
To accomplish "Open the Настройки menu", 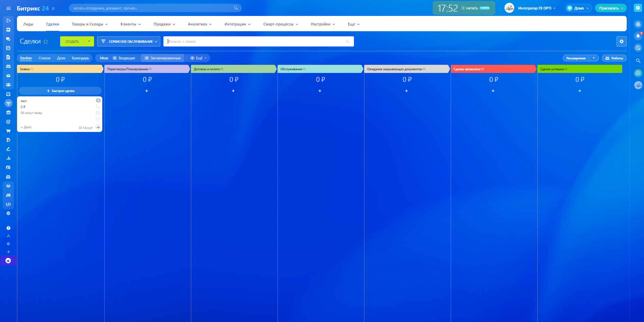I will 323,24.
